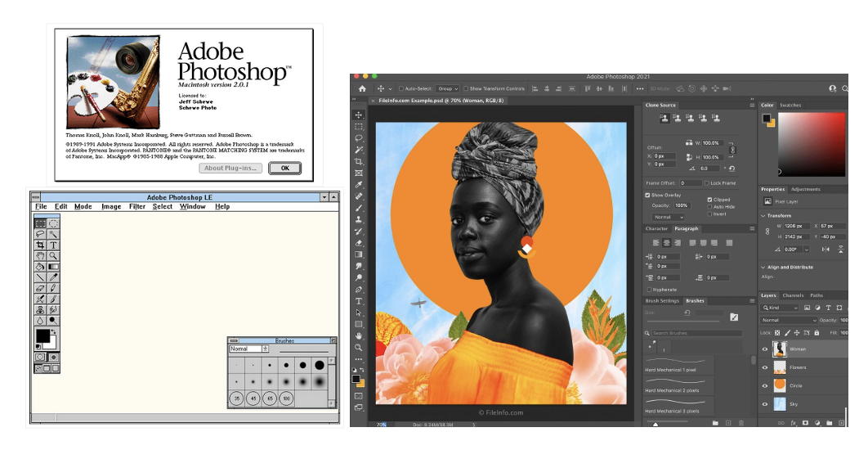Enable the Auto-Select checkbox
This screenshot has height=450, width=868.
(400, 88)
